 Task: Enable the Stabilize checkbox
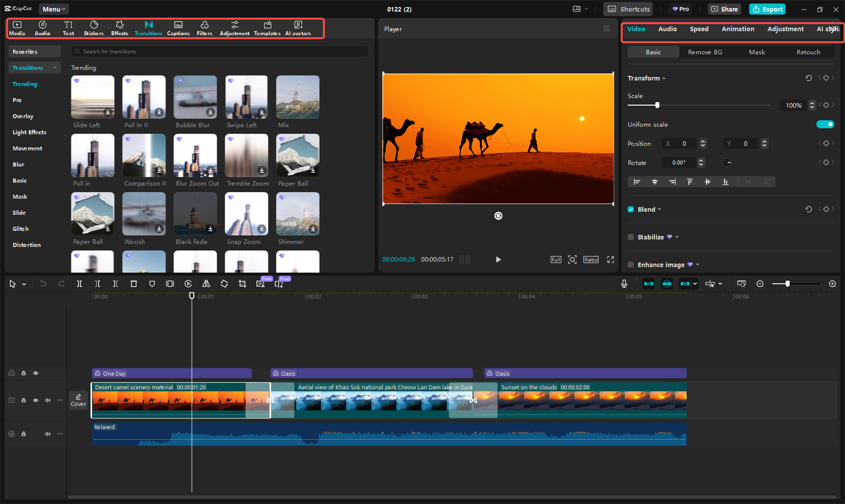[x=631, y=237]
